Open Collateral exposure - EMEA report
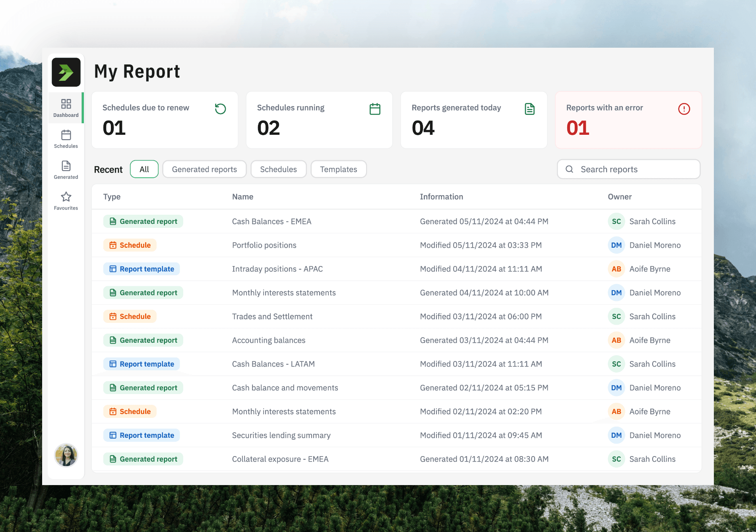756x532 pixels. (280, 459)
